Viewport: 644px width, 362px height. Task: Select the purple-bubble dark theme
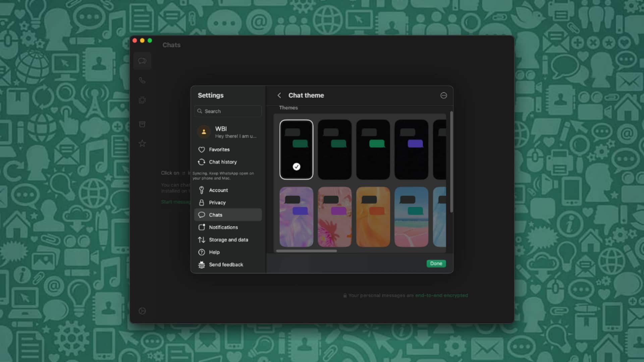[x=411, y=149]
